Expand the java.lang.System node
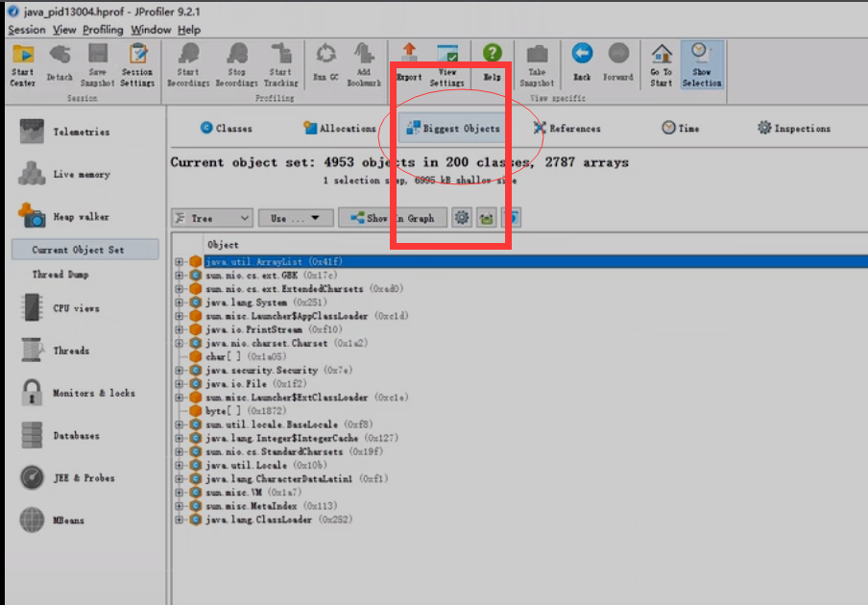868x605 pixels. pyautogui.click(x=179, y=302)
